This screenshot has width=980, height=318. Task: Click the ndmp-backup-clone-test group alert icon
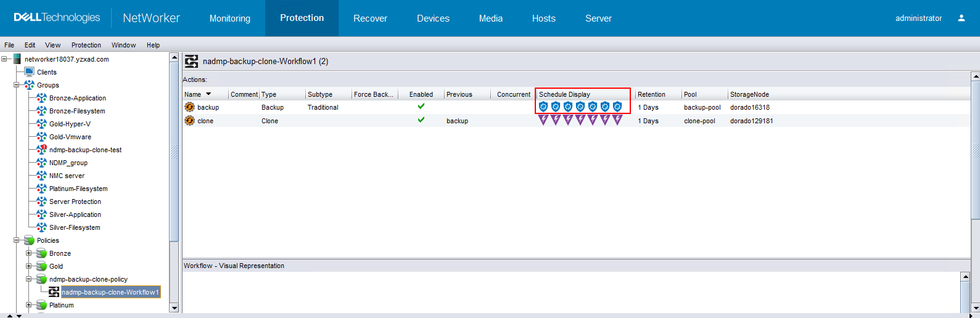point(41,150)
